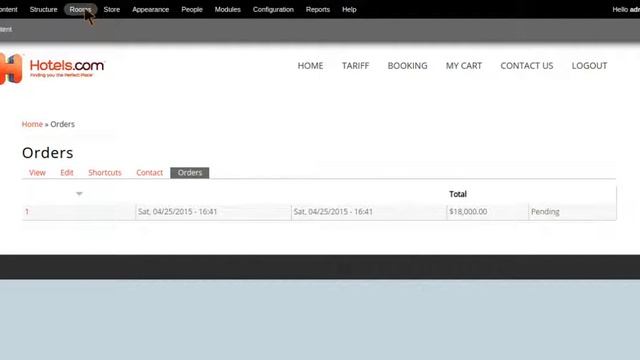Open the People admin menu
Screen dimensions: 640x360
(x=192, y=9)
